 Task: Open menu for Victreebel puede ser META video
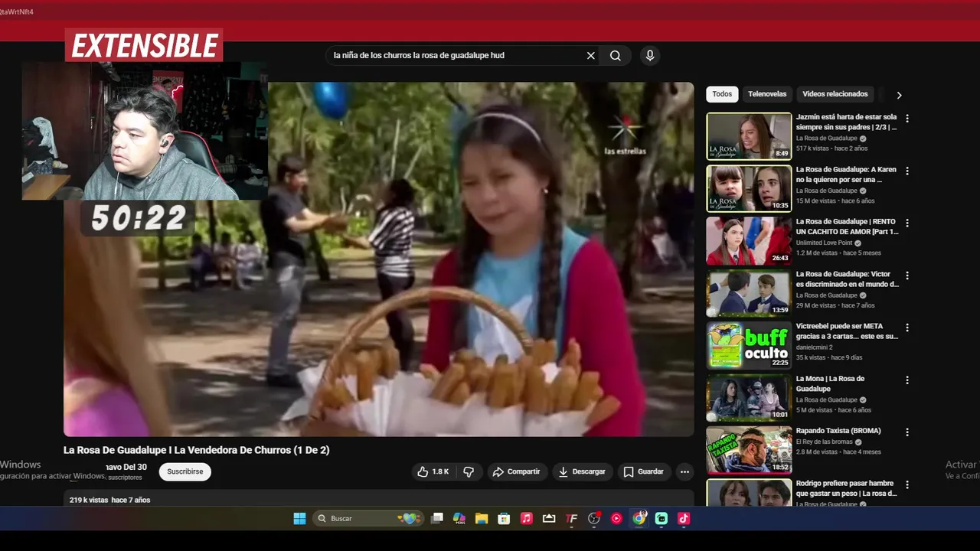pyautogui.click(x=907, y=328)
